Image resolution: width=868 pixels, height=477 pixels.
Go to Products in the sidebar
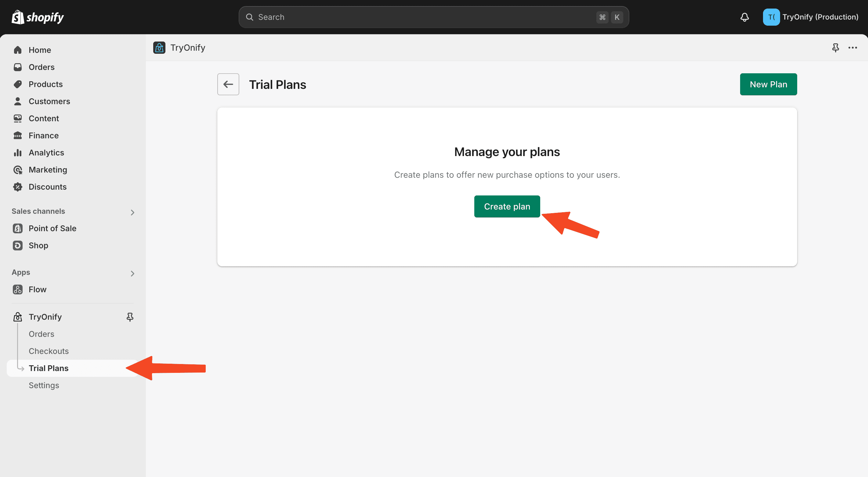[45, 84]
